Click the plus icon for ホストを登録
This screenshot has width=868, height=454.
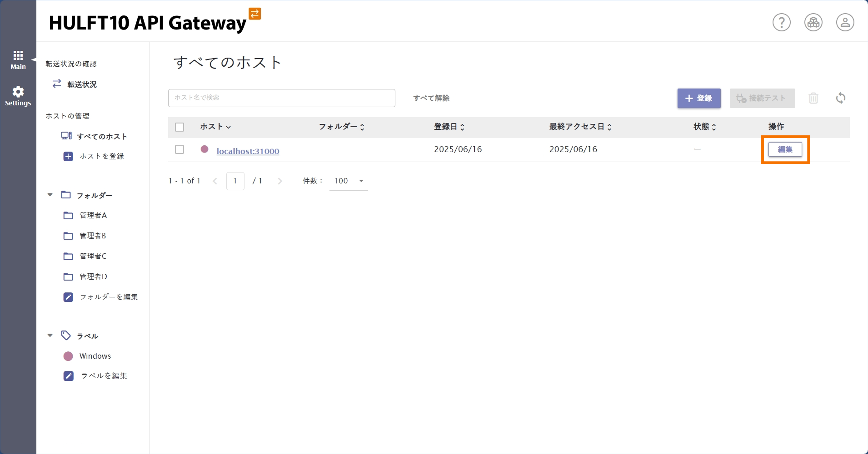click(x=68, y=156)
